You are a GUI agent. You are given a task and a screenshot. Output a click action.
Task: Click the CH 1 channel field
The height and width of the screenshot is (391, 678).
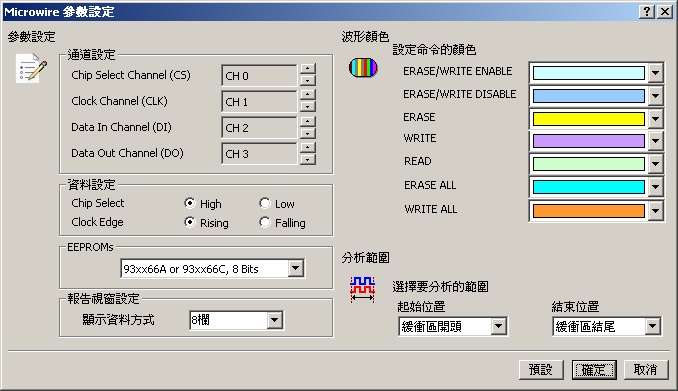(x=259, y=102)
